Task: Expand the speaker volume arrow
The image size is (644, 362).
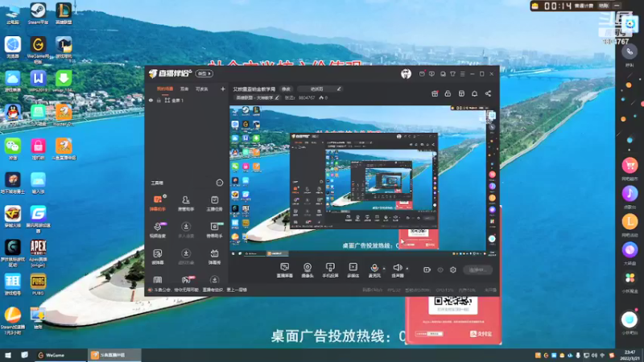Action: (407, 269)
